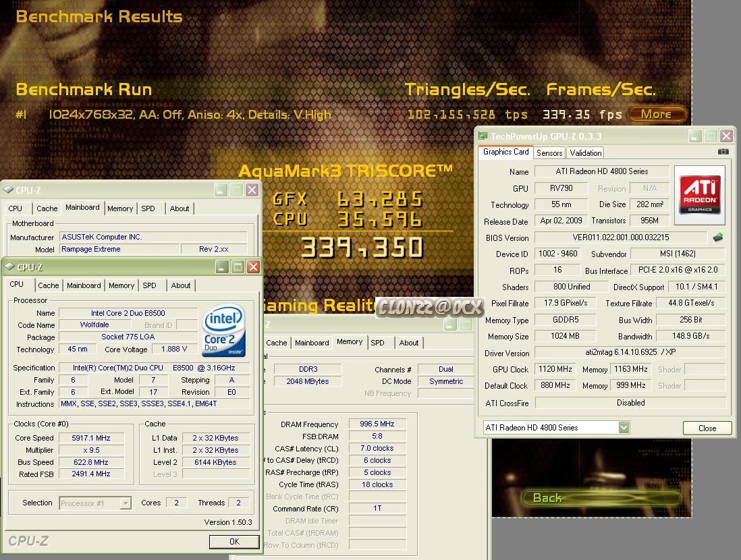Click the front CPU-Z window title icon
The image size is (741, 560).
9,267
